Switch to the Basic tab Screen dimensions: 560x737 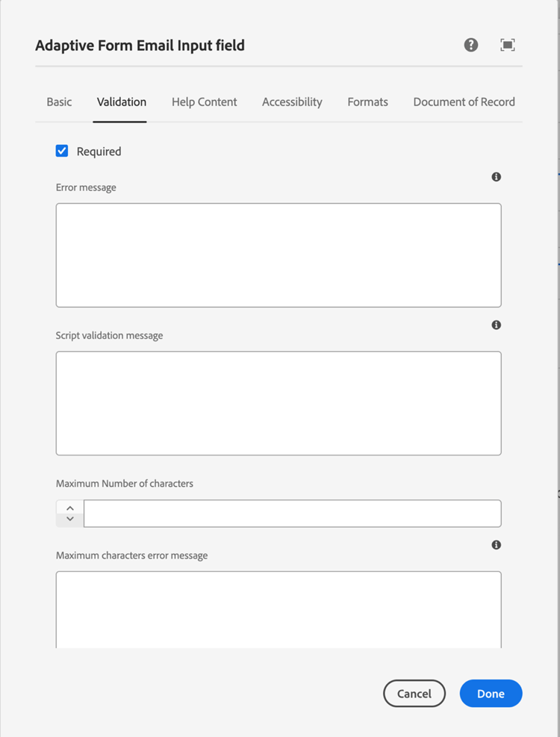click(59, 102)
